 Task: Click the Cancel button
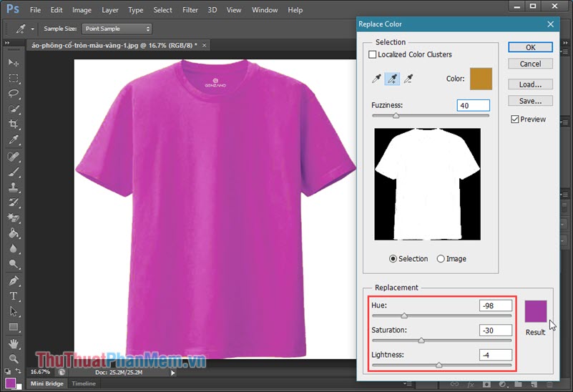coord(530,64)
